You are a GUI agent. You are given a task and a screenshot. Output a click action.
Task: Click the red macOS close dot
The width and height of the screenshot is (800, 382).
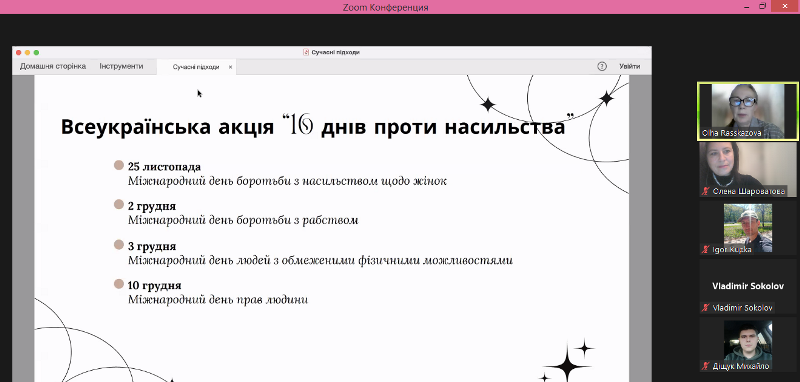pyautogui.click(x=19, y=52)
